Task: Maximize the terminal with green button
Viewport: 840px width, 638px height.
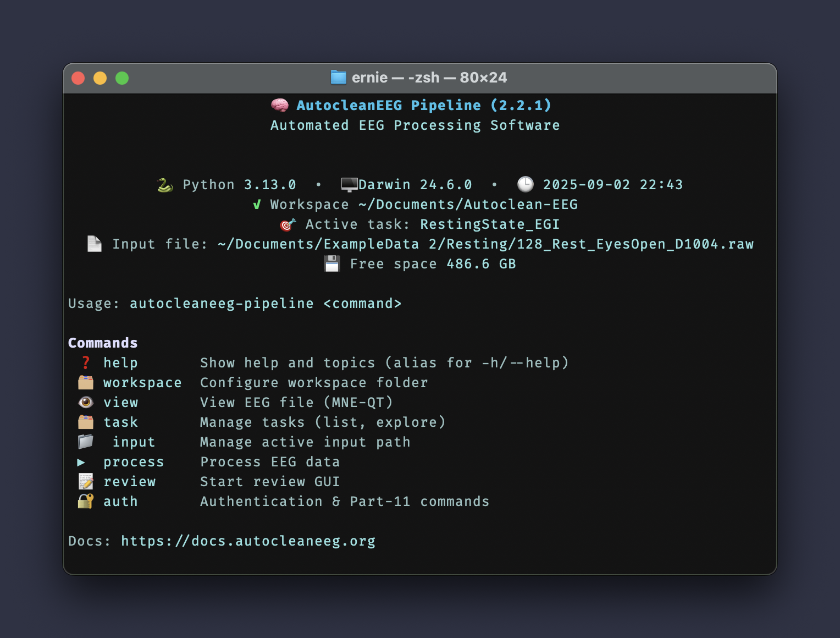Action: coord(122,78)
